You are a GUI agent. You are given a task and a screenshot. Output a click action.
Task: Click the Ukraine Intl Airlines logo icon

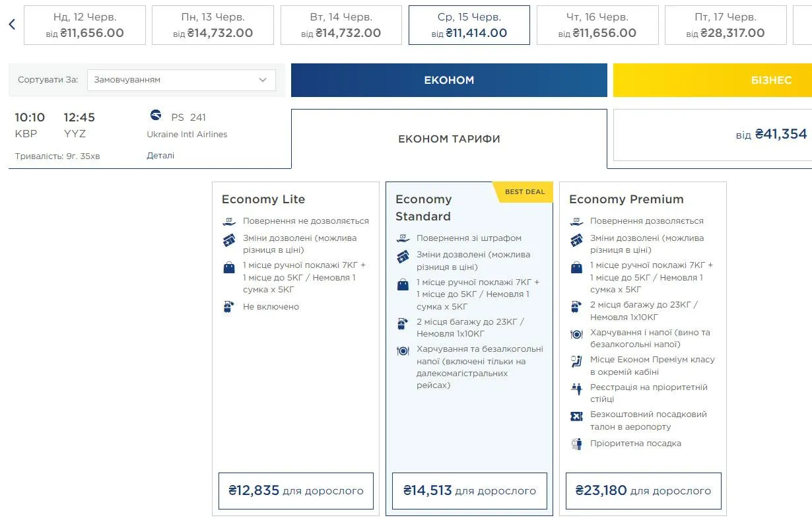coord(156,115)
